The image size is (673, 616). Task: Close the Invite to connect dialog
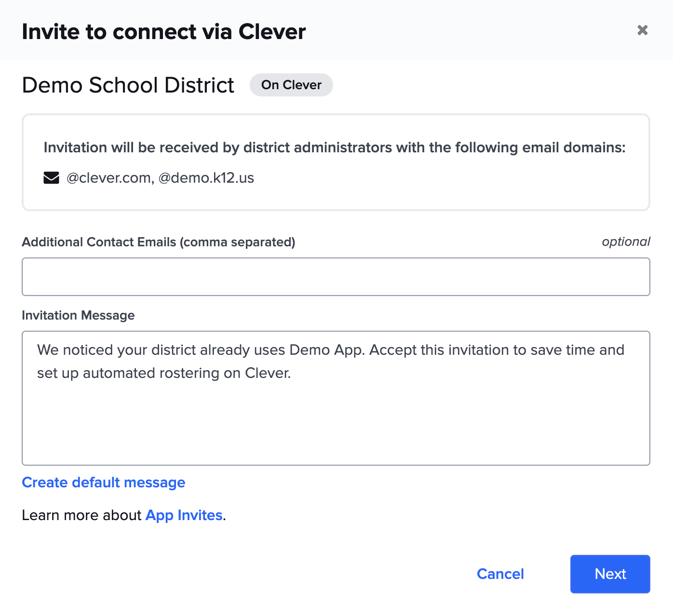click(642, 30)
